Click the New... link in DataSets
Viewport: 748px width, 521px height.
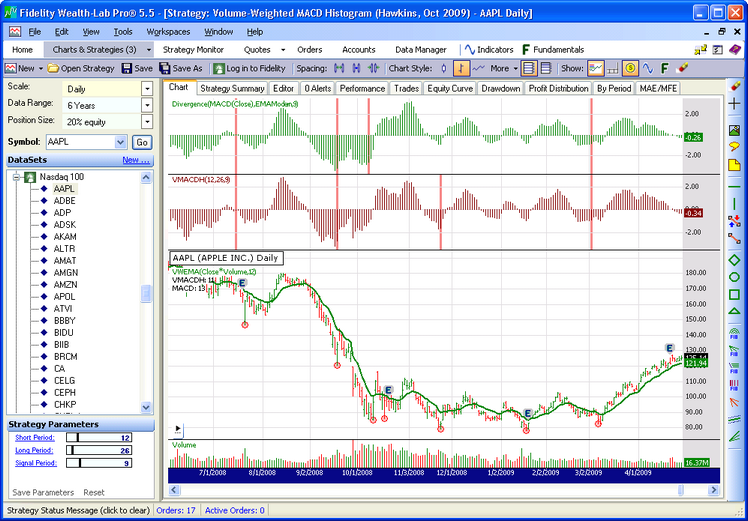[136, 160]
